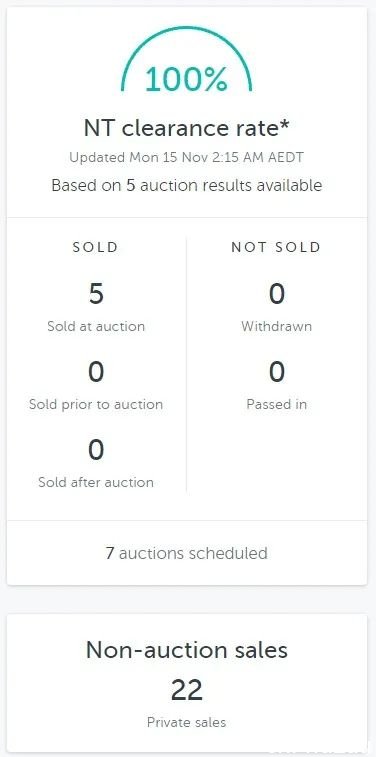Click the Passed in label
Viewport: 376px width, 757px height.
pos(277,404)
